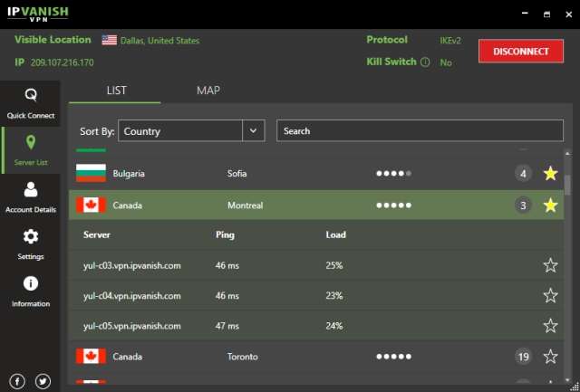Image resolution: width=580 pixels, height=392 pixels.
Task: Open IPVanish Facebook page icon
Action: [17, 381]
